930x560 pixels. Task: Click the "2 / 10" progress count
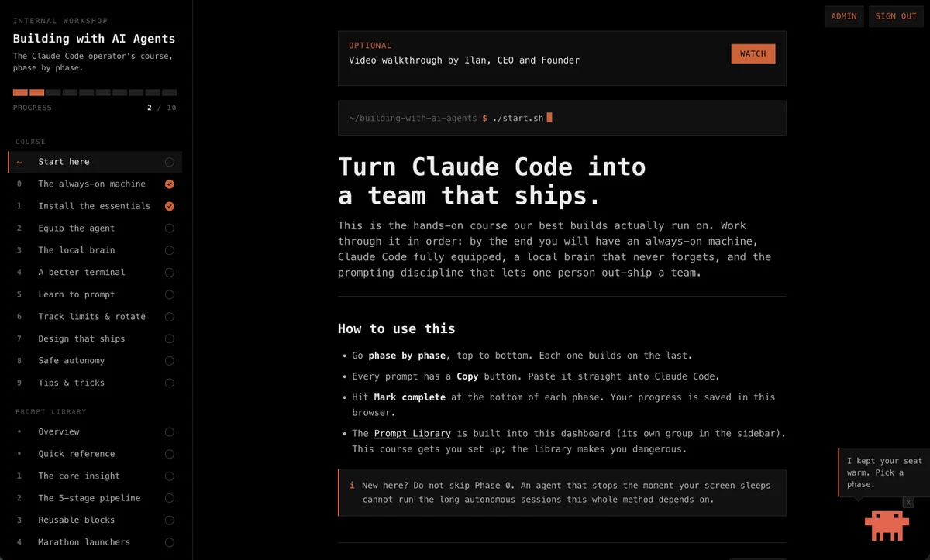(x=162, y=108)
